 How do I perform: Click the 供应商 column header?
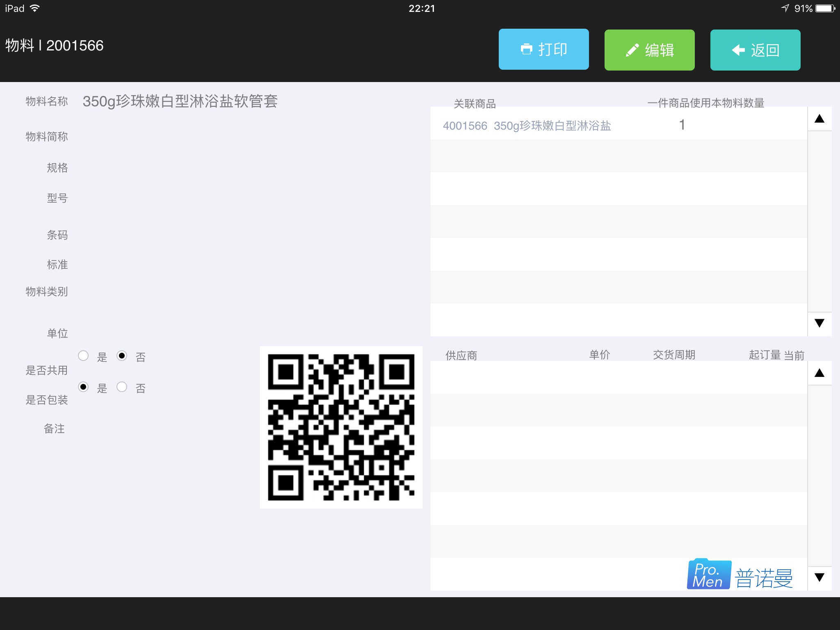point(461,355)
